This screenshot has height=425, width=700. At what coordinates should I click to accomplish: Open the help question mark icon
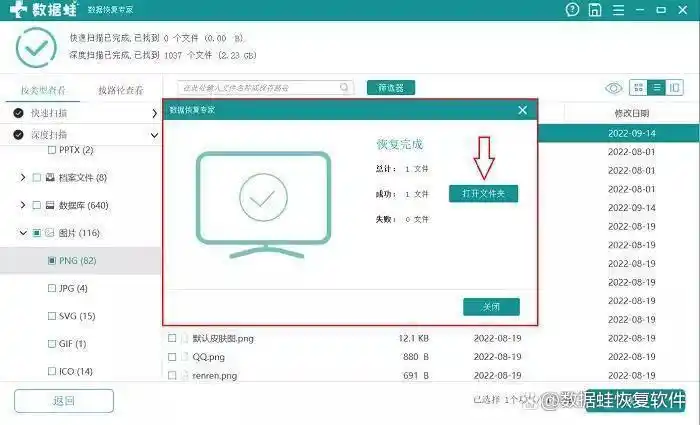572,9
